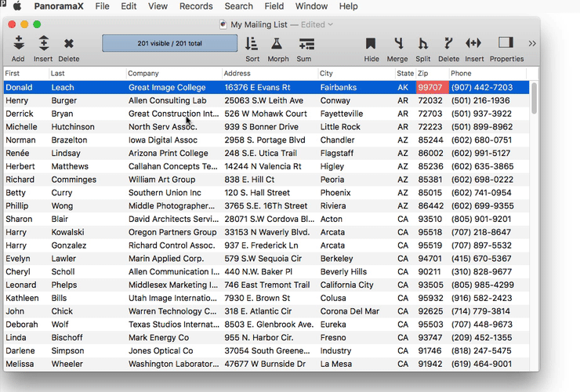This screenshot has width=580, height=392.
Task: Click the Phone column header
Action: coord(488,73)
